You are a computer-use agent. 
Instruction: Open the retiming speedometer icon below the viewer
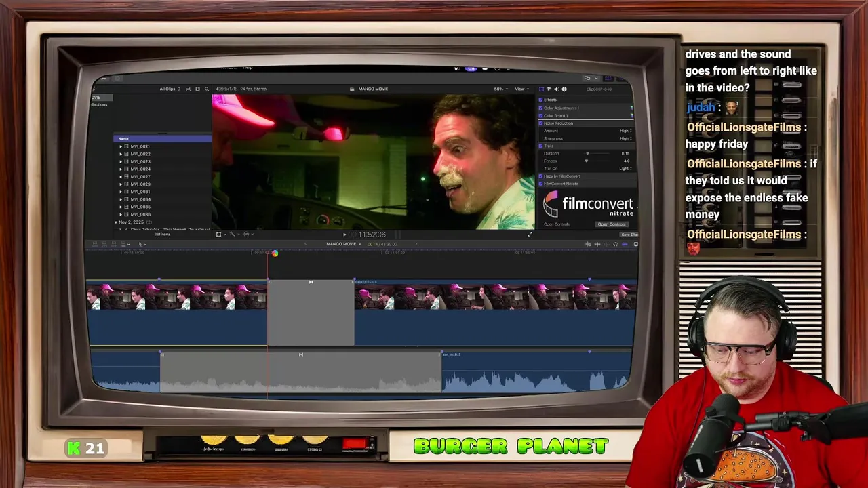point(246,234)
